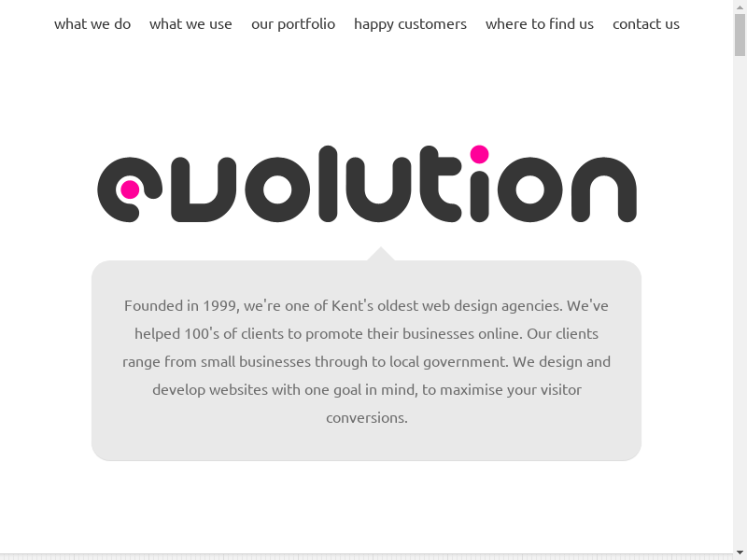Click the "Founded in 1999" intro paragraph
Image resolution: width=747 pixels, height=560 pixels.
[366, 361]
